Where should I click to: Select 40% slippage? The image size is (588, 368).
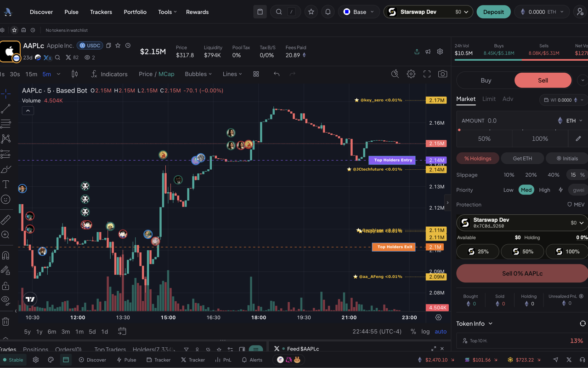point(553,175)
